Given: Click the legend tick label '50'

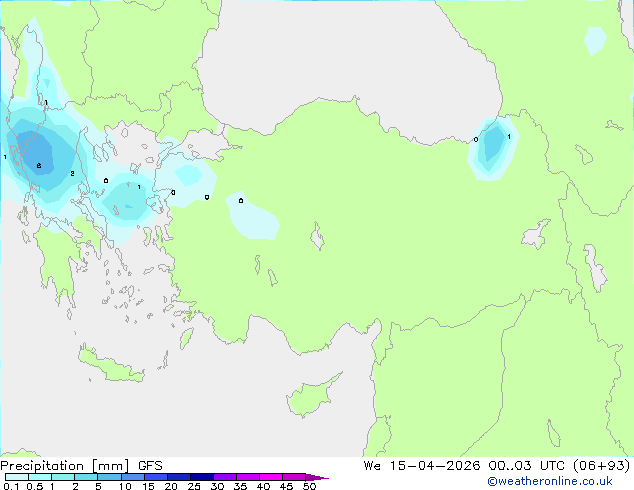Looking at the screenshot, I should [309, 486].
